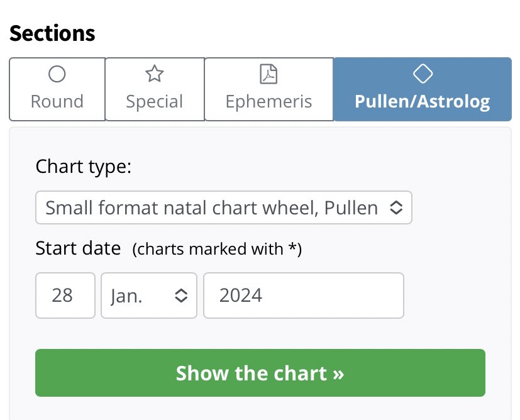
Task: Click the Sections heading
Action: [53, 33]
